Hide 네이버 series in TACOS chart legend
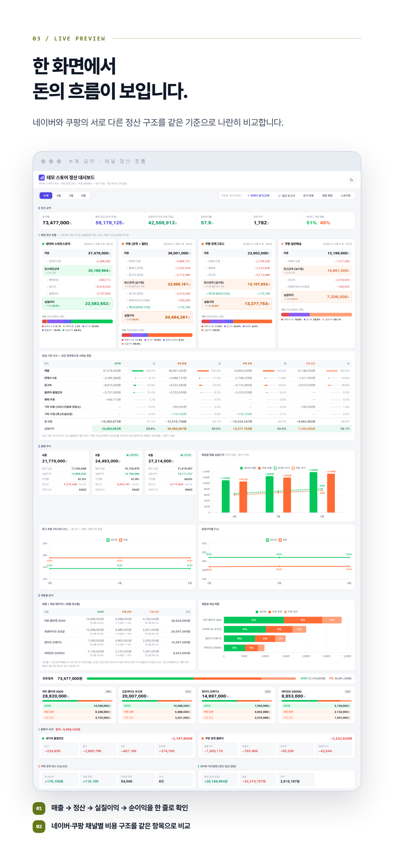The width and height of the screenshot is (394, 868). coord(112,540)
